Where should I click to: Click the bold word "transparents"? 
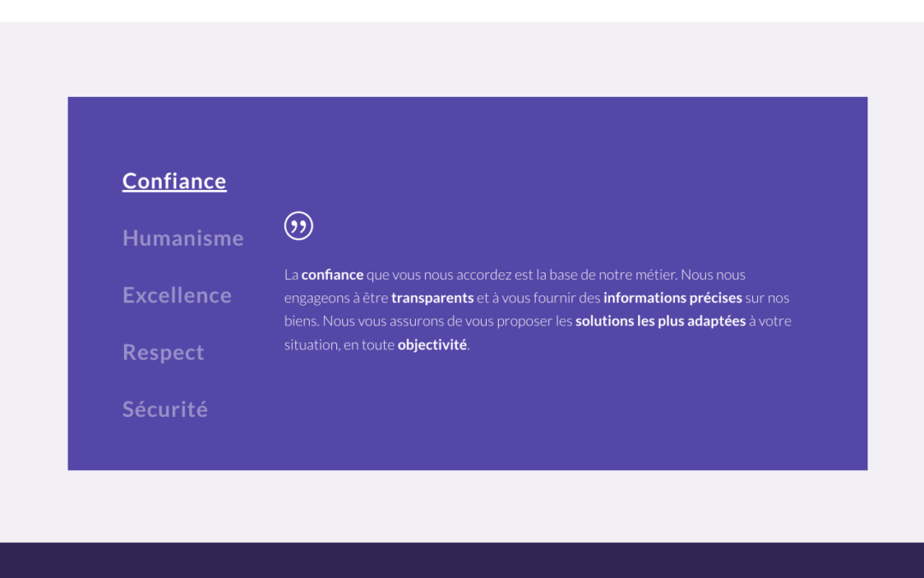[x=432, y=298]
